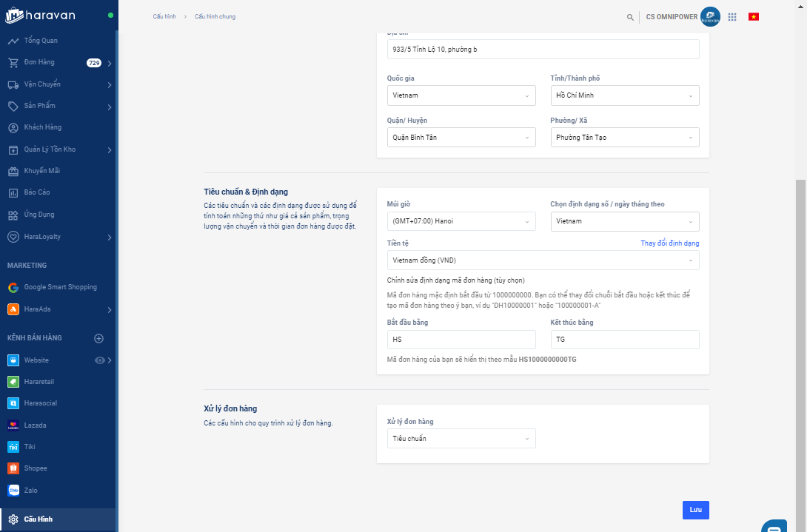Open the Lazada channel icon
The width and height of the screenshot is (810, 532).
click(x=13, y=425)
